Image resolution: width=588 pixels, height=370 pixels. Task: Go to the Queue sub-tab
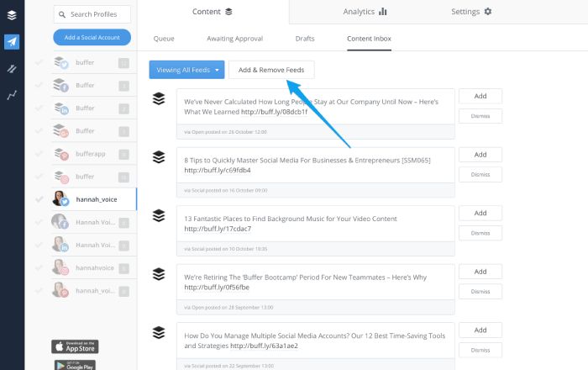click(164, 39)
